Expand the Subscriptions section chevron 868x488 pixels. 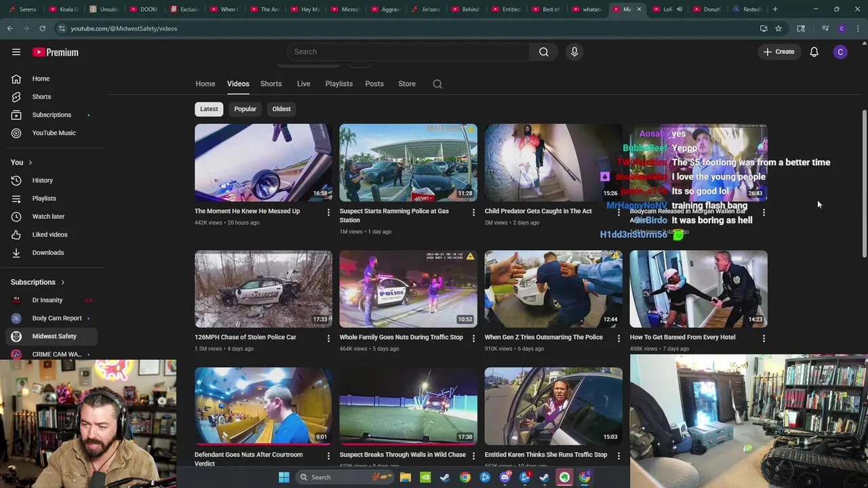coord(63,283)
